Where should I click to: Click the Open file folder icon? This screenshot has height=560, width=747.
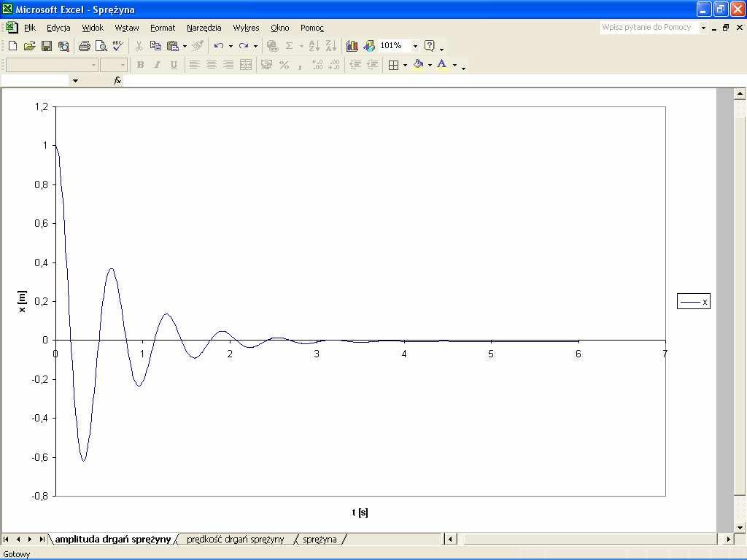29,46
